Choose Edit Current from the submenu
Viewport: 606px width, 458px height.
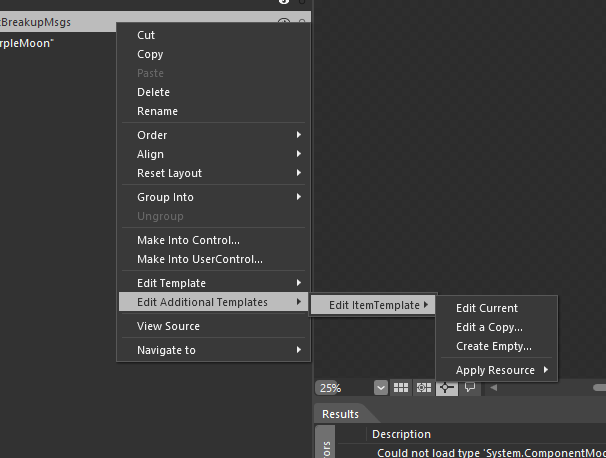point(487,308)
